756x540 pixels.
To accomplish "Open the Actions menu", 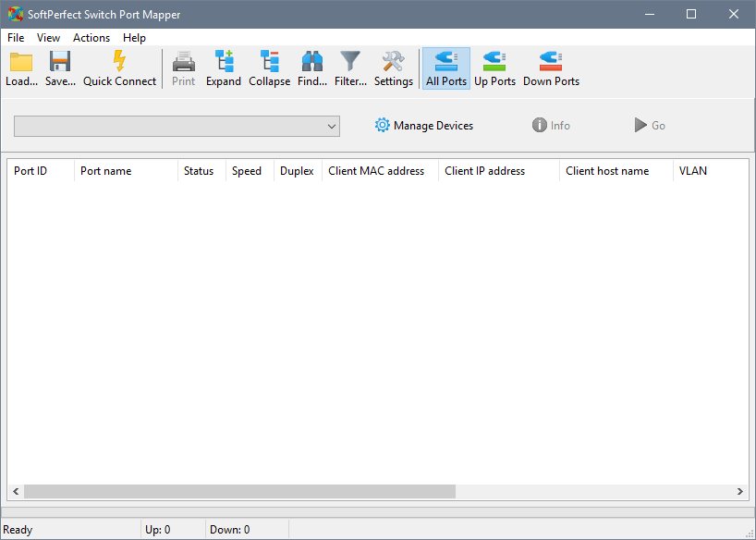I will 91,38.
